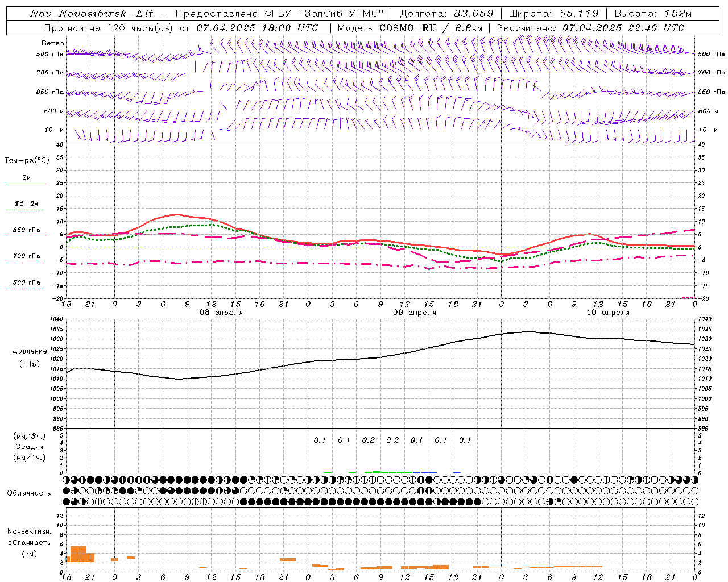This screenshot has width=728, height=582.
Task: Click the date label 10 апреля
Action: (608, 313)
